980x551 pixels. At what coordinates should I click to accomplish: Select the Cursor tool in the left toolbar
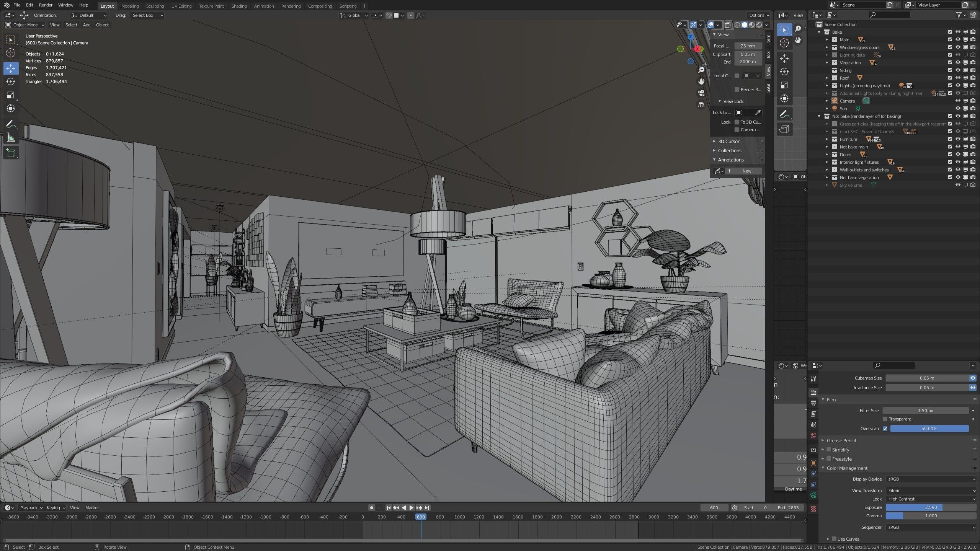(x=11, y=53)
